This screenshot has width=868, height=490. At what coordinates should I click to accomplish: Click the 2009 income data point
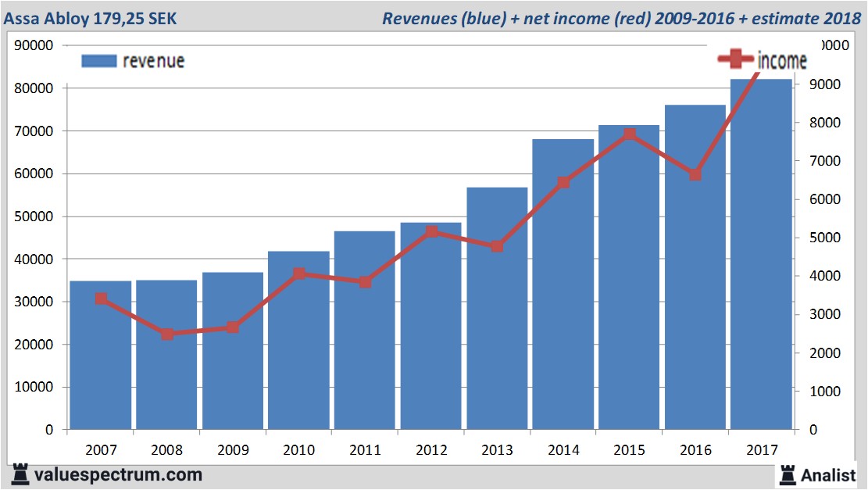(x=233, y=327)
